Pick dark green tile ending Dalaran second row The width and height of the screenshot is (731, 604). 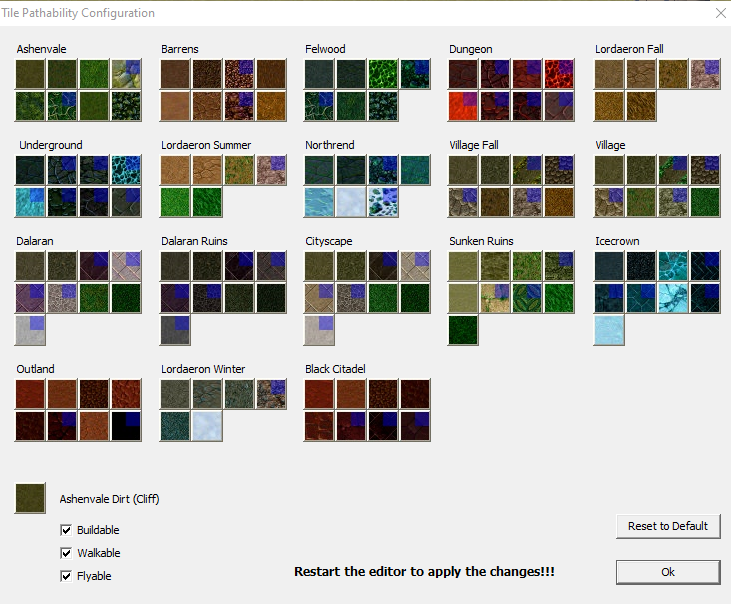click(x=126, y=298)
